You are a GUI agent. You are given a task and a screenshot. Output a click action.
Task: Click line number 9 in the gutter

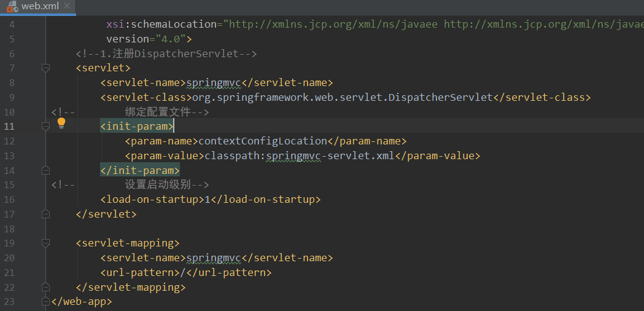(11, 98)
